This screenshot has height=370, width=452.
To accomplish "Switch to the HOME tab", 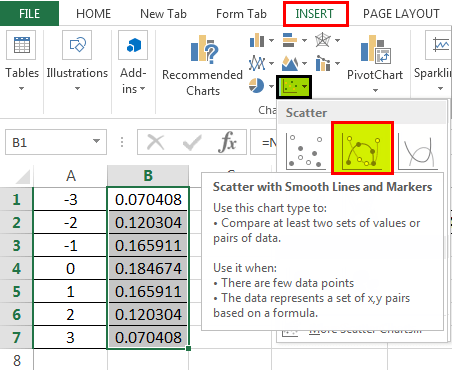I will click(x=93, y=14).
